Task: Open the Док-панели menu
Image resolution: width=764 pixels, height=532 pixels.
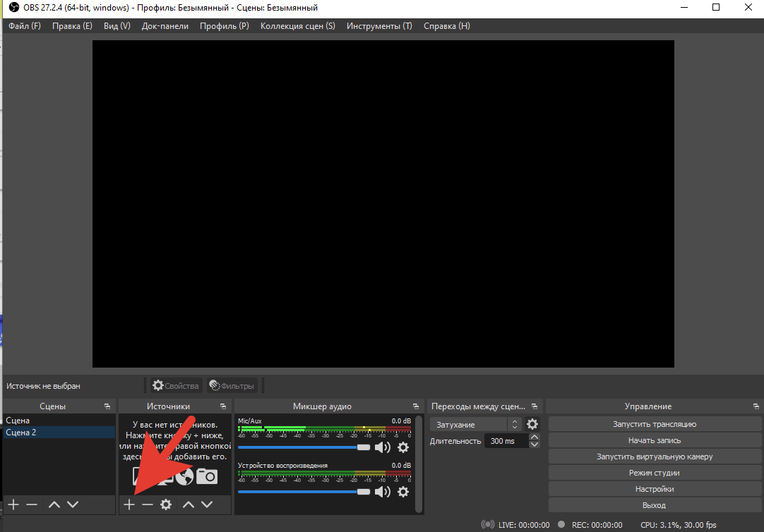Action: point(165,26)
